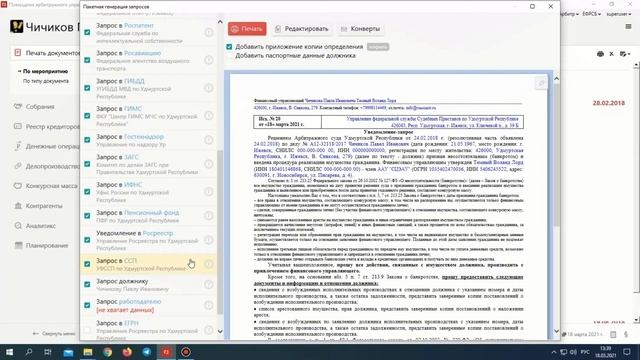
Task: Open the Конверты envelopes option
Action: coord(360,29)
